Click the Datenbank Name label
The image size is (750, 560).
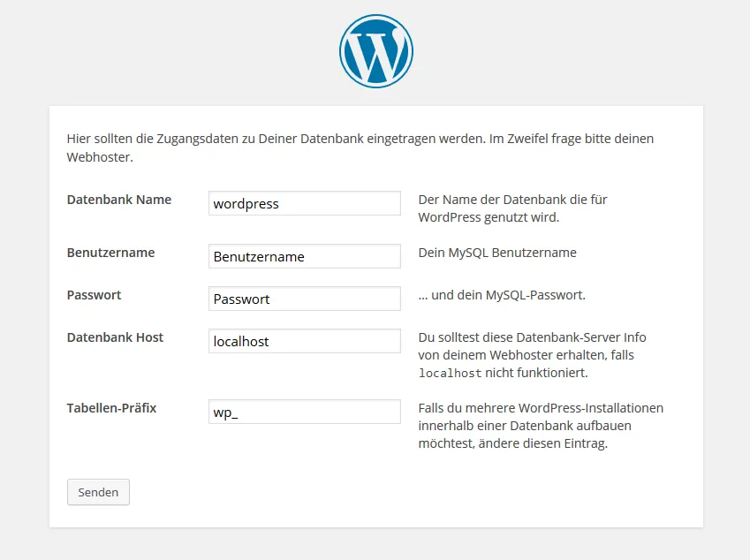[119, 200]
